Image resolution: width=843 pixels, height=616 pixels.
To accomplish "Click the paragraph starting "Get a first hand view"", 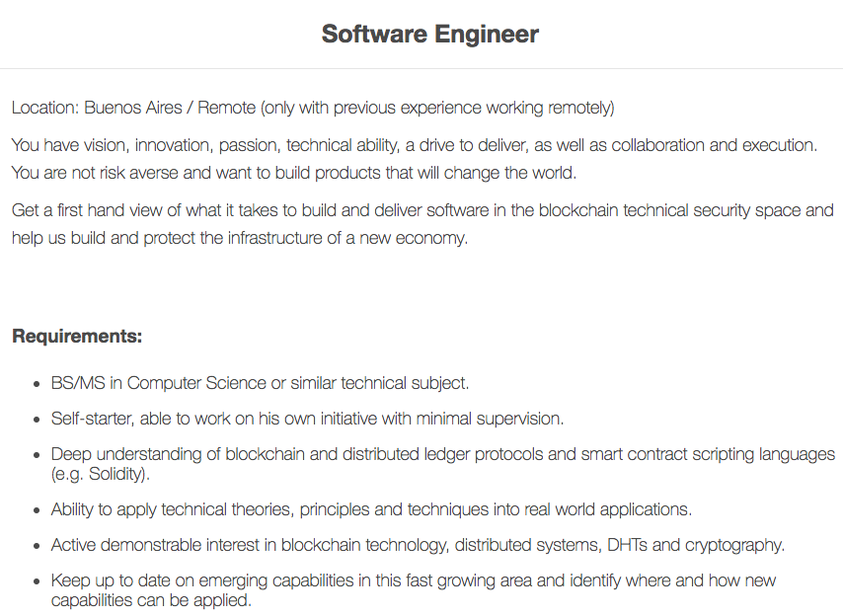I will [x=422, y=210].
